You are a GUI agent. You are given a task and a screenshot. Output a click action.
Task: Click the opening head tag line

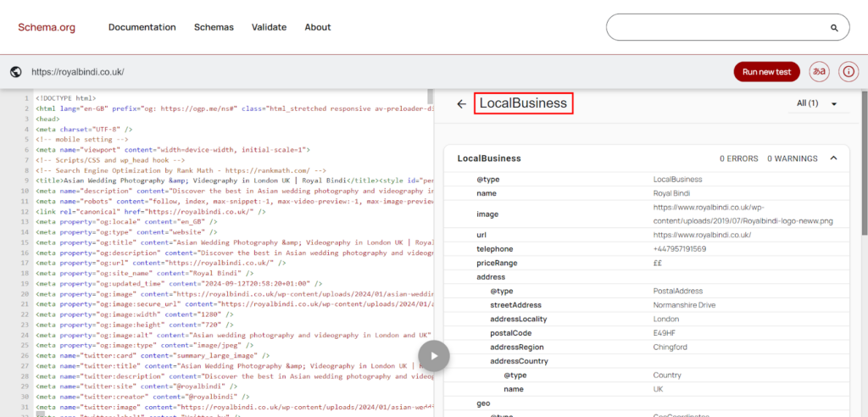48,119
